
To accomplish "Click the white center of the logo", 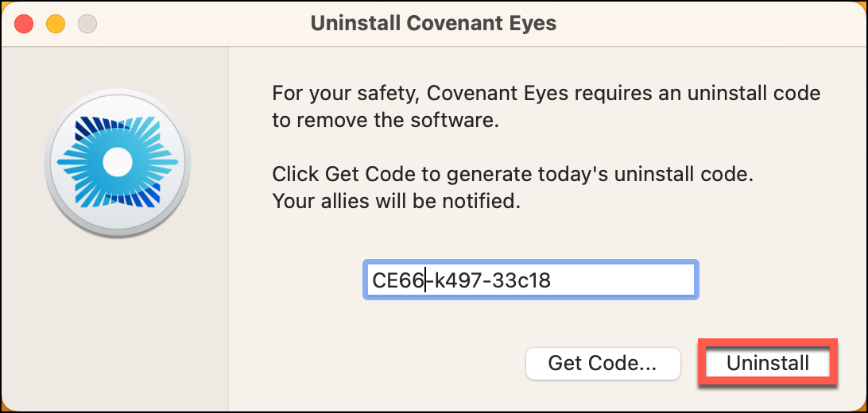I will pos(118,162).
